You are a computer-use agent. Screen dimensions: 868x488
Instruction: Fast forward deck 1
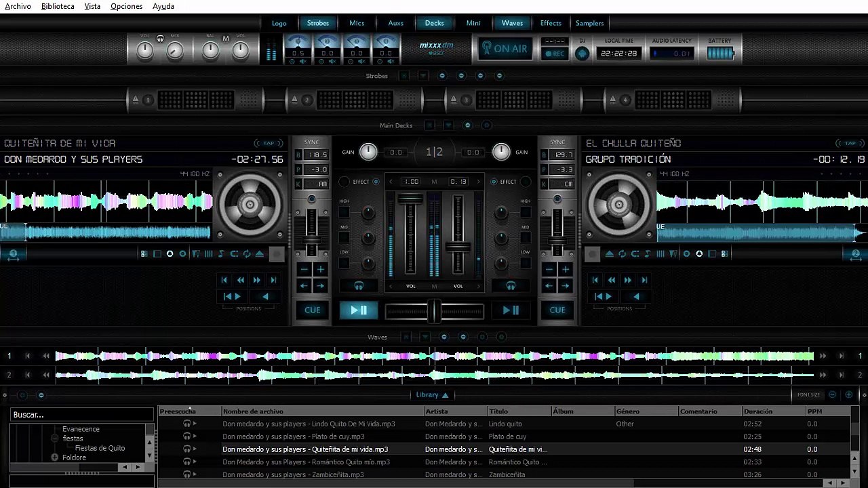click(x=257, y=280)
